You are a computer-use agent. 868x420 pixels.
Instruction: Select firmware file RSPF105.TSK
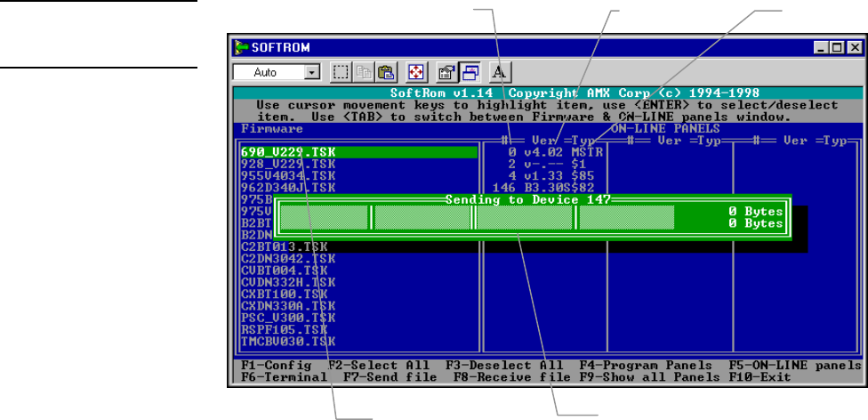[x=285, y=329]
